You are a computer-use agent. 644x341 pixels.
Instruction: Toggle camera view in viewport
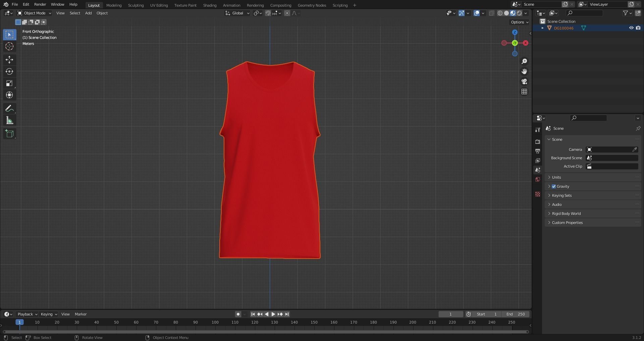(x=524, y=81)
